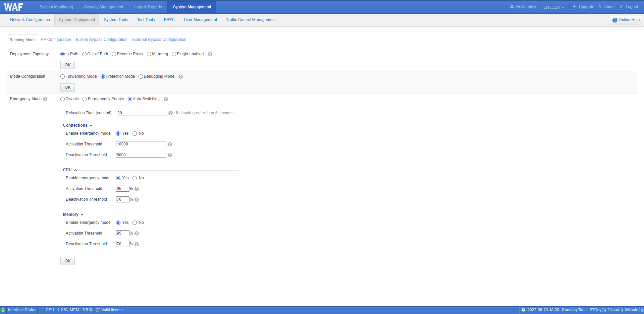Click help icon for CPU Deactivation Threshold
The height and width of the screenshot is (314, 644).
click(137, 200)
